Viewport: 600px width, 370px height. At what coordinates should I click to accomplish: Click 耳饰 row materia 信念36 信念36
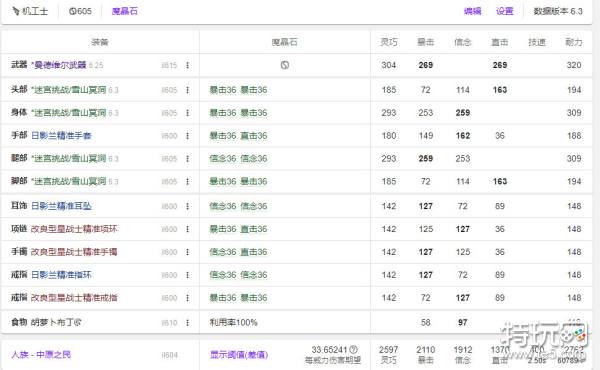(x=238, y=206)
